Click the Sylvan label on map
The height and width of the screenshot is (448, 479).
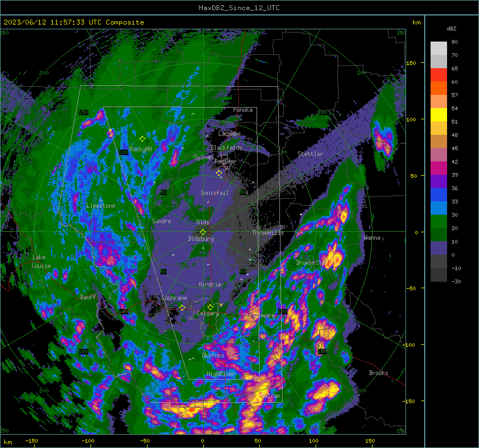point(203,157)
